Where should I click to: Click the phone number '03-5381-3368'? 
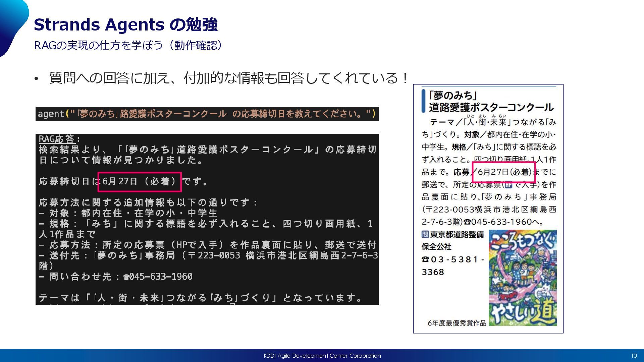[453, 266]
